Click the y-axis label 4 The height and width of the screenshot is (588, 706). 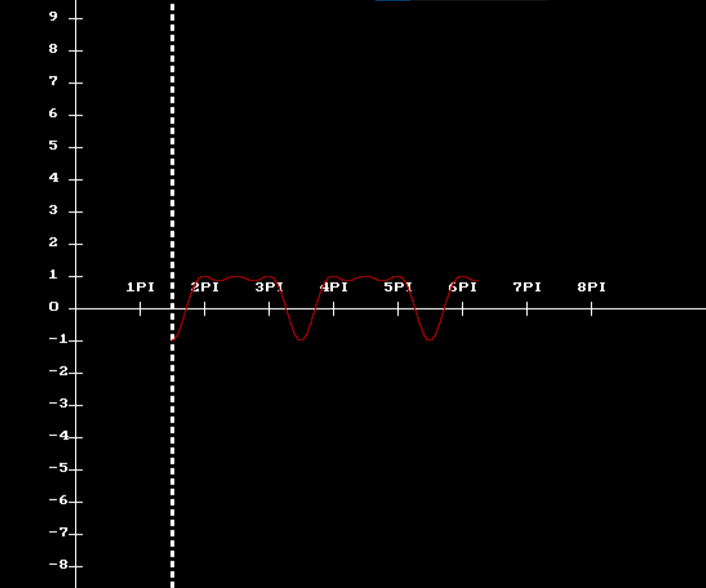[54, 178]
